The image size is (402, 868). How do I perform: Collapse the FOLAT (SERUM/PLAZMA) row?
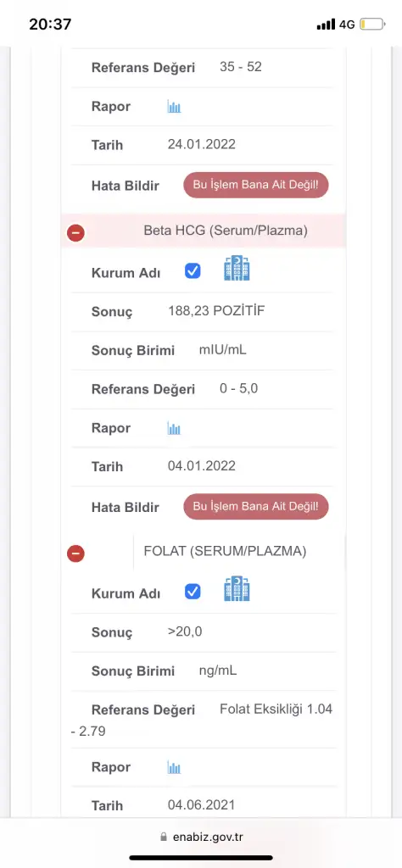(75, 554)
